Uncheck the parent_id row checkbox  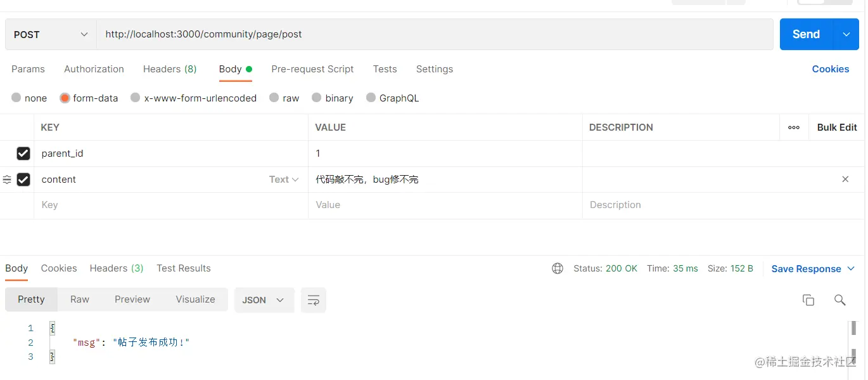tap(23, 154)
